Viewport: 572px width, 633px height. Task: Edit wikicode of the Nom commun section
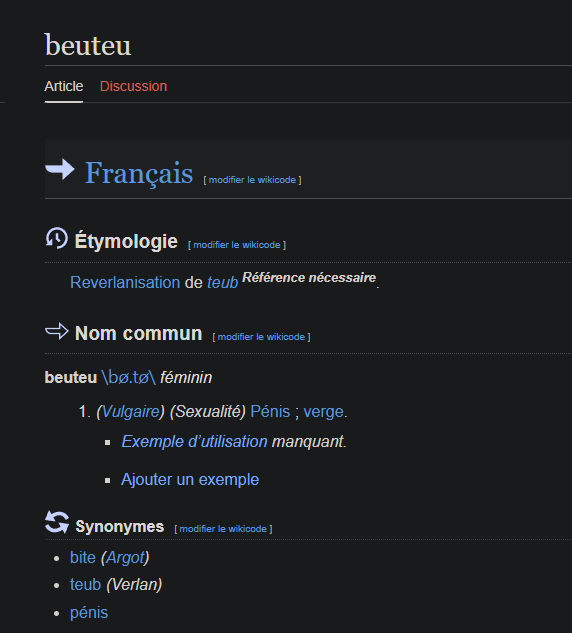(x=261, y=337)
